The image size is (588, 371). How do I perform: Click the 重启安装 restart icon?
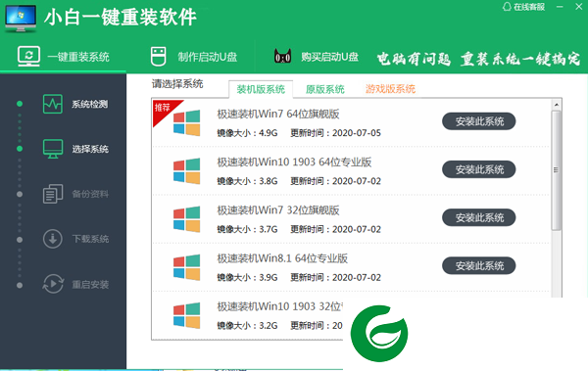coord(53,284)
